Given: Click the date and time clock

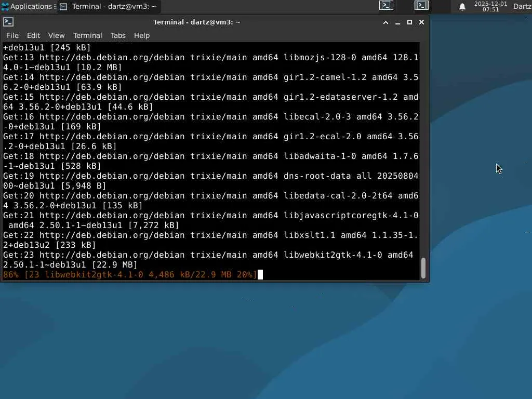Looking at the screenshot, I should 490,6.
